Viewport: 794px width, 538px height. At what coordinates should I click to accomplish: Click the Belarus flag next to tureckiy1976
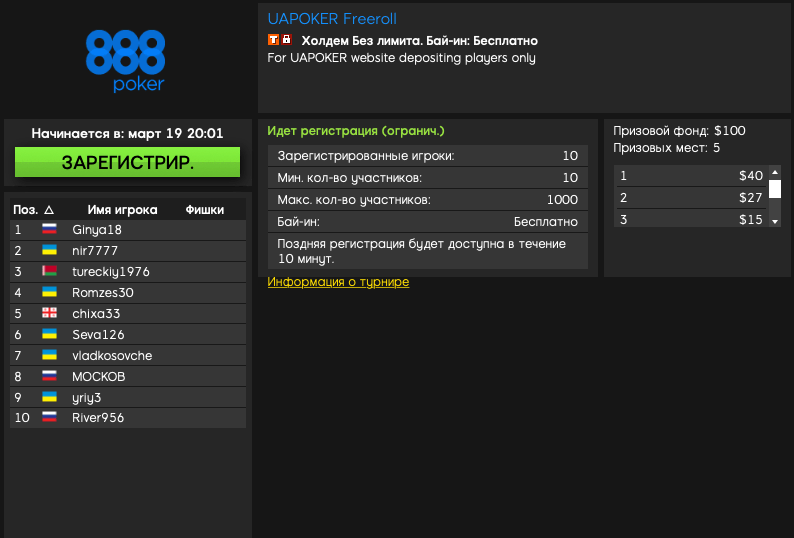pos(49,271)
